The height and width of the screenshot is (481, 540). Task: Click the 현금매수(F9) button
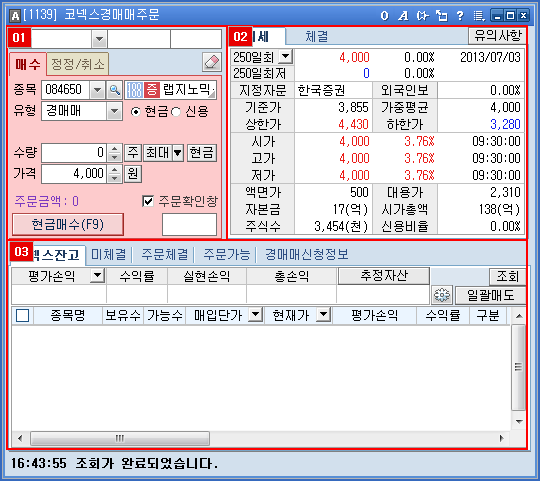click(x=68, y=224)
